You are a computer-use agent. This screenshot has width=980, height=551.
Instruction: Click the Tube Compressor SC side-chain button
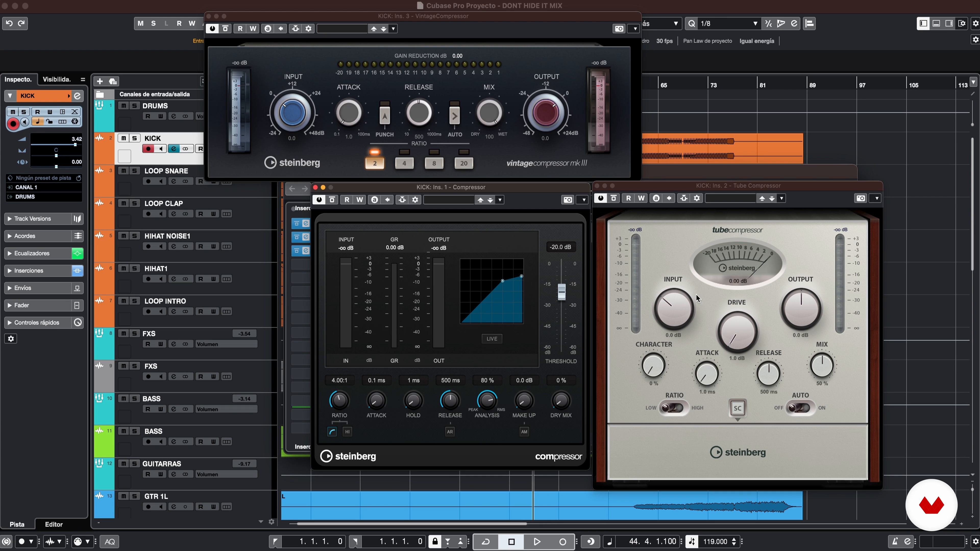click(737, 408)
